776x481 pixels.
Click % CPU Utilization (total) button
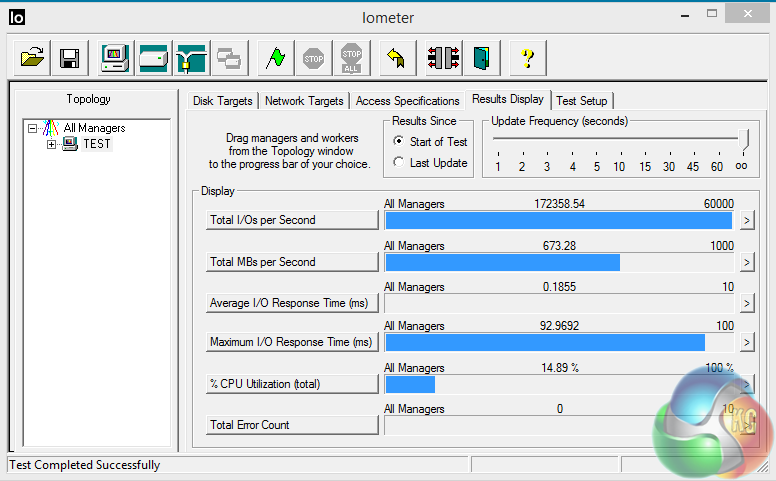pyautogui.click(x=292, y=384)
